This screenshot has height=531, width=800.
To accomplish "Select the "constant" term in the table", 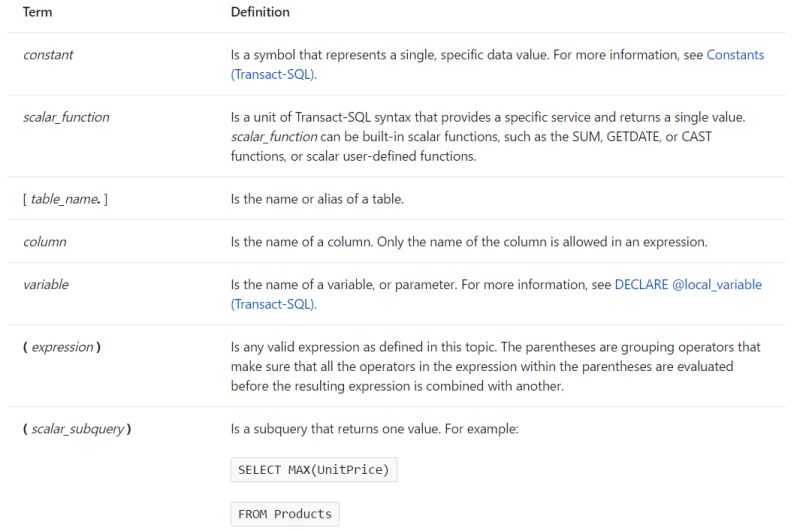I will 48,55.
